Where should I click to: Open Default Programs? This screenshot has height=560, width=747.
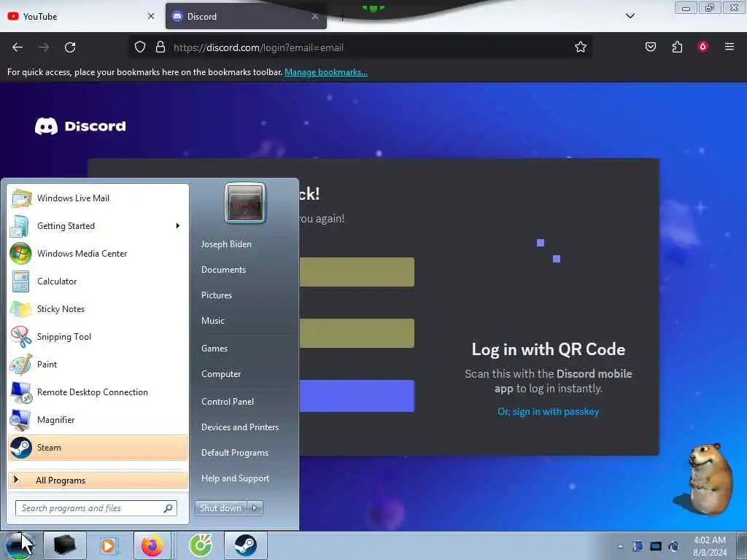pyautogui.click(x=235, y=453)
